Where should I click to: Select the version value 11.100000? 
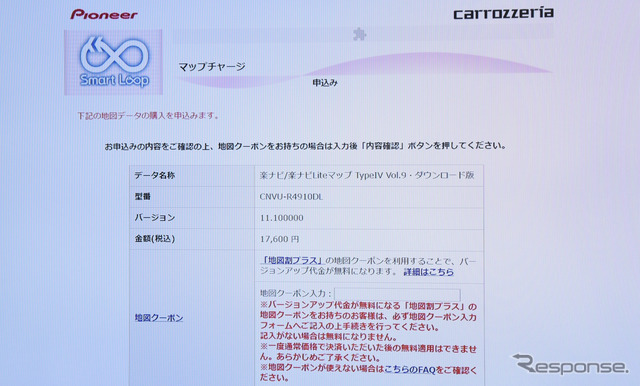[x=282, y=218]
